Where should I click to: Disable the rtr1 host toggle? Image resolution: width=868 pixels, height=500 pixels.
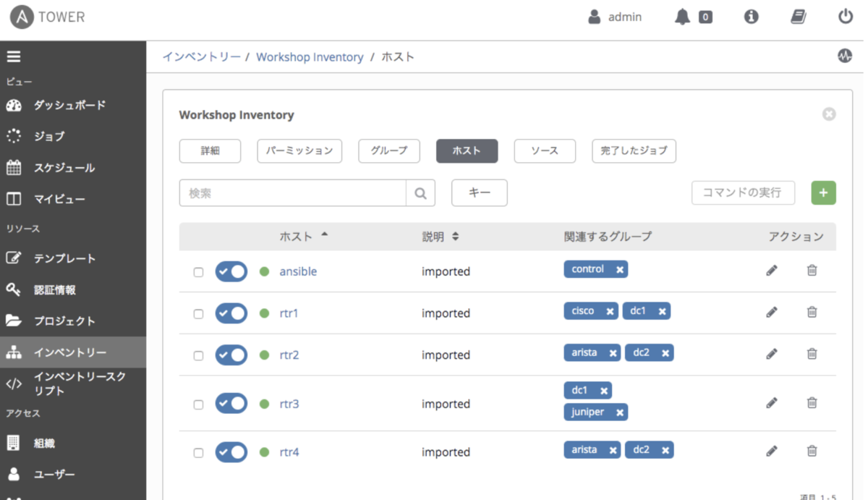tap(231, 313)
